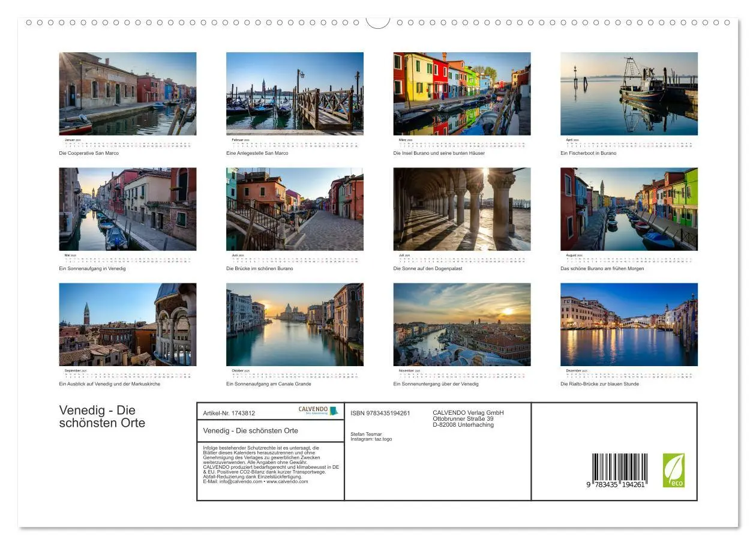
Task: Click the Januar calendar strip
Action: point(128,143)
